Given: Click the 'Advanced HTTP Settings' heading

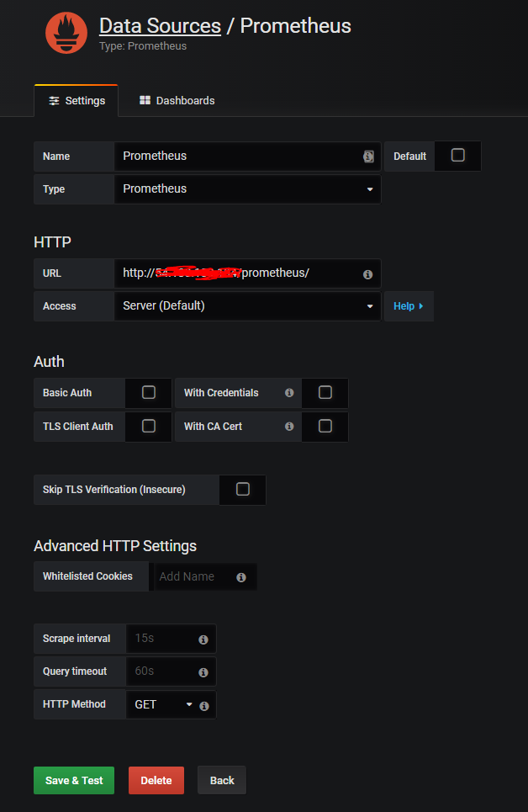Looking at the screenshot, I should [115, 546].
